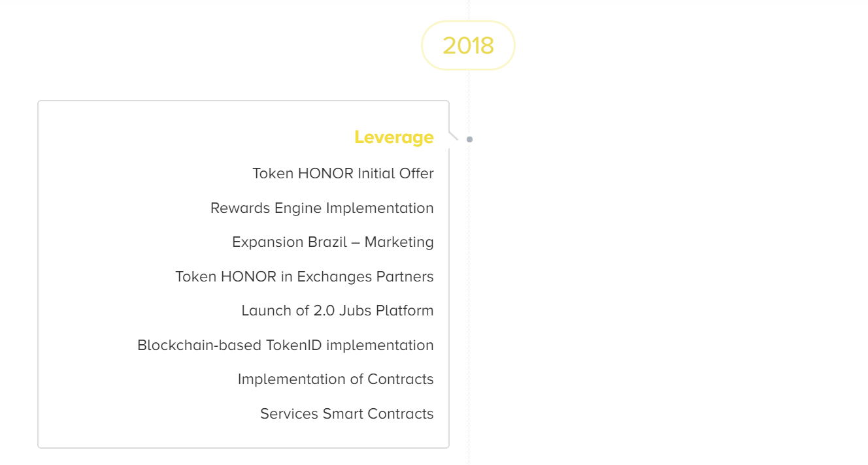Select Rewards Engine Implementation entry
The width and height of the screenshot is (868, 465).
click(322, 208)
